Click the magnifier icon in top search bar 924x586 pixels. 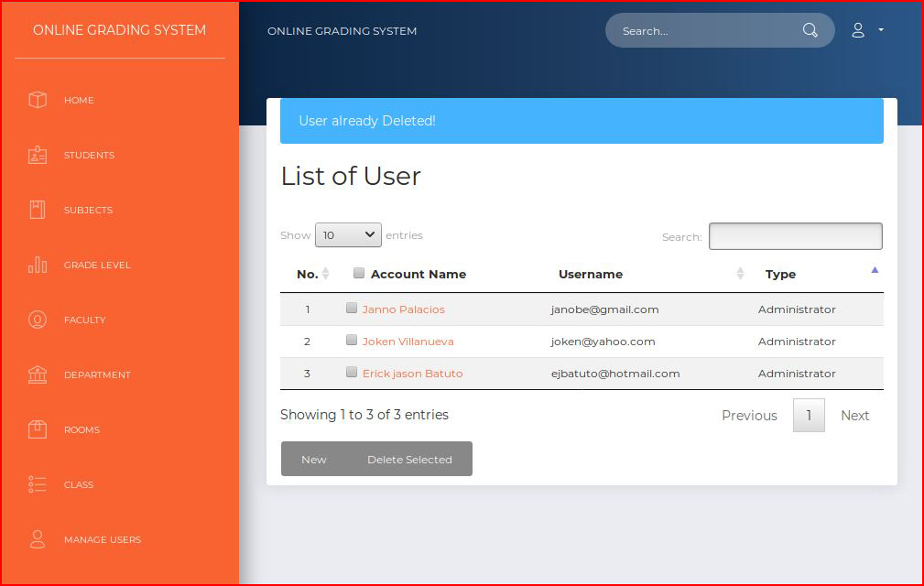point(810,30)
